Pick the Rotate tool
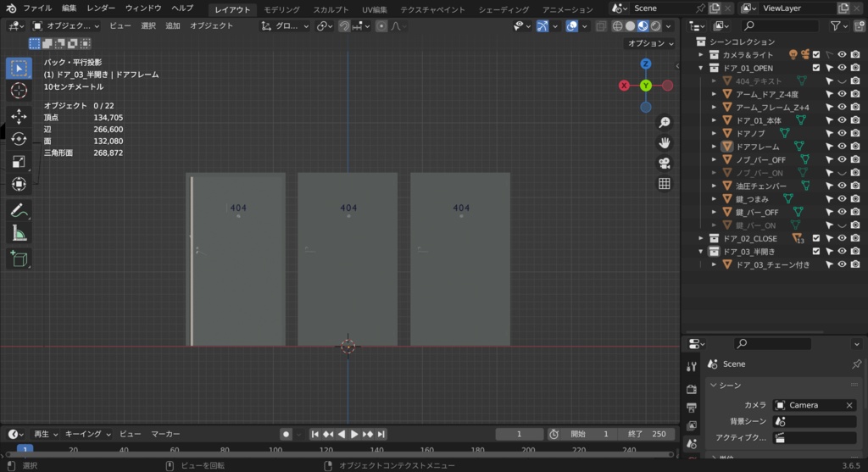868x472 pixels. coord(19,139)
